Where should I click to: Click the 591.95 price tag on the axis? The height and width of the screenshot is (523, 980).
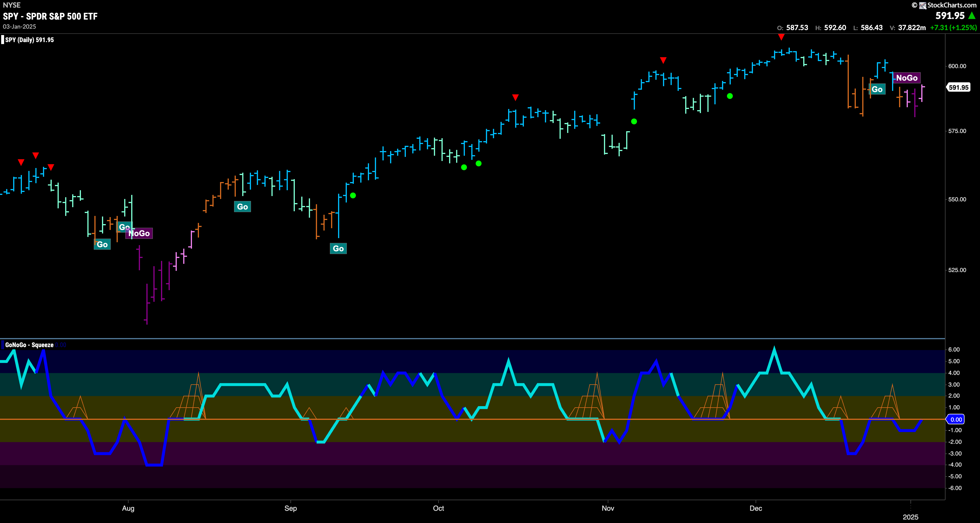958,87
